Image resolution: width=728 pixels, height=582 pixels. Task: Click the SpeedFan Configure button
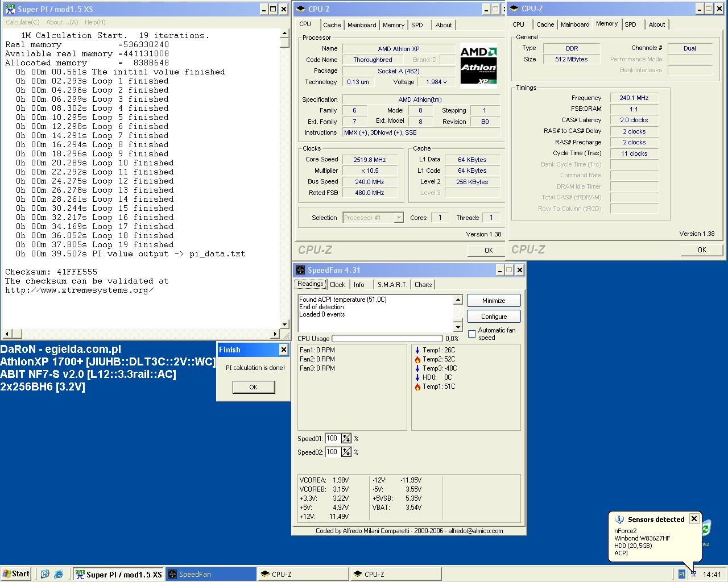pyautogui.click(x=494, y=317)
